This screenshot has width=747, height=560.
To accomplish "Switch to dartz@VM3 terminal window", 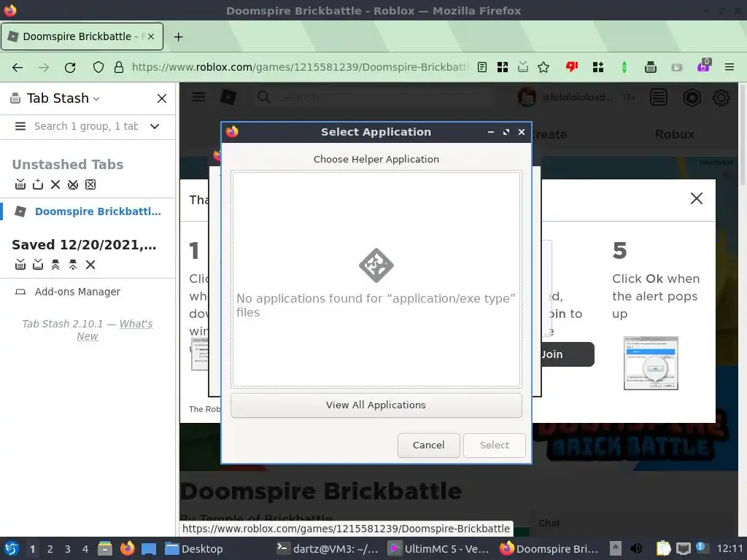I will (328, 549).
